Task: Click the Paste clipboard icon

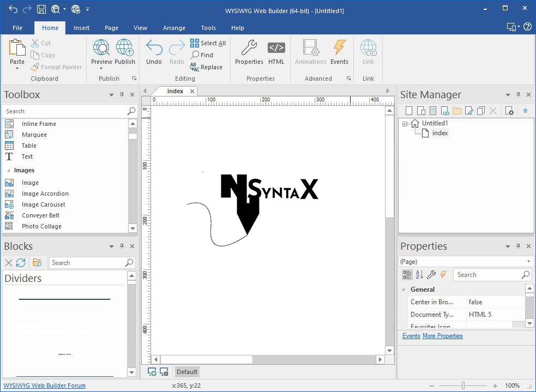Action: click(x=17, y=47)
